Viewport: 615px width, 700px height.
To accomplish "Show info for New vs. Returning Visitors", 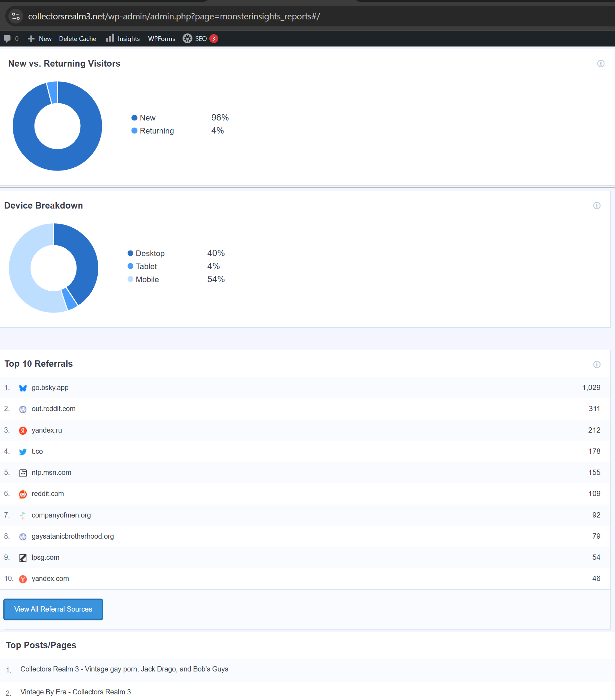I will [601, 63].
